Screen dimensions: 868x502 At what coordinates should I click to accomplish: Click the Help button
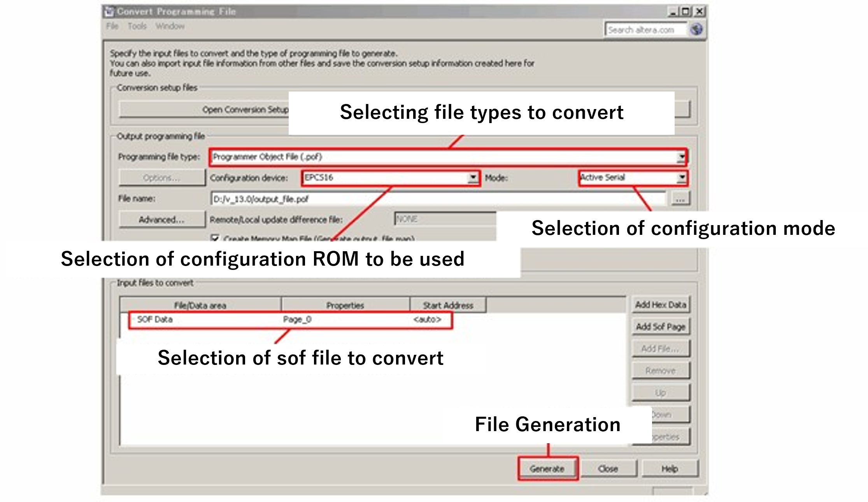(x=669, y=469)
